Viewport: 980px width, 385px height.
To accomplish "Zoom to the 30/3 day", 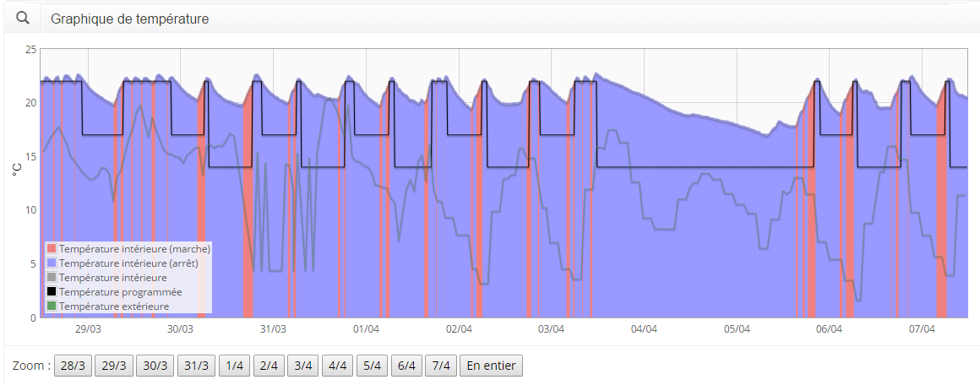I will tap(155, 366).
